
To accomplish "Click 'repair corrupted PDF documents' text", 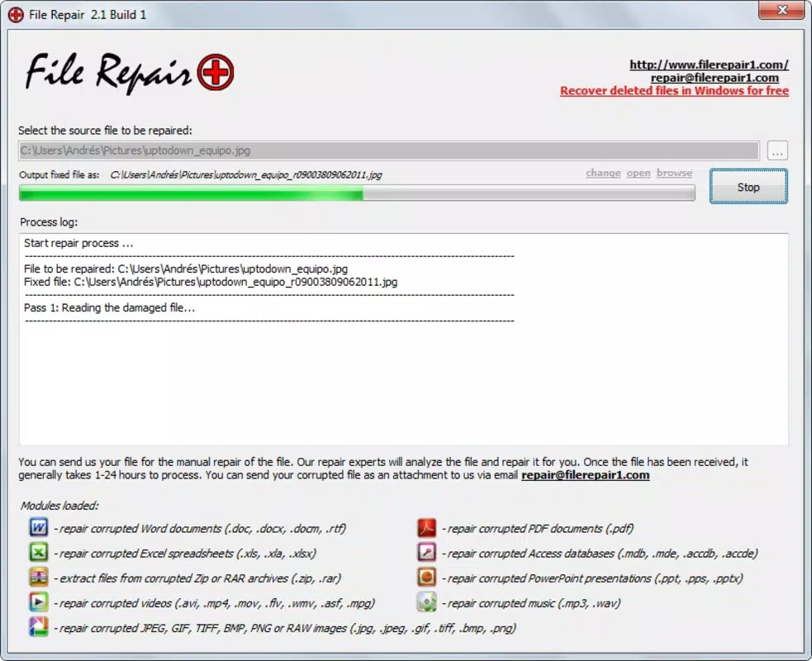I will (538, 529).
